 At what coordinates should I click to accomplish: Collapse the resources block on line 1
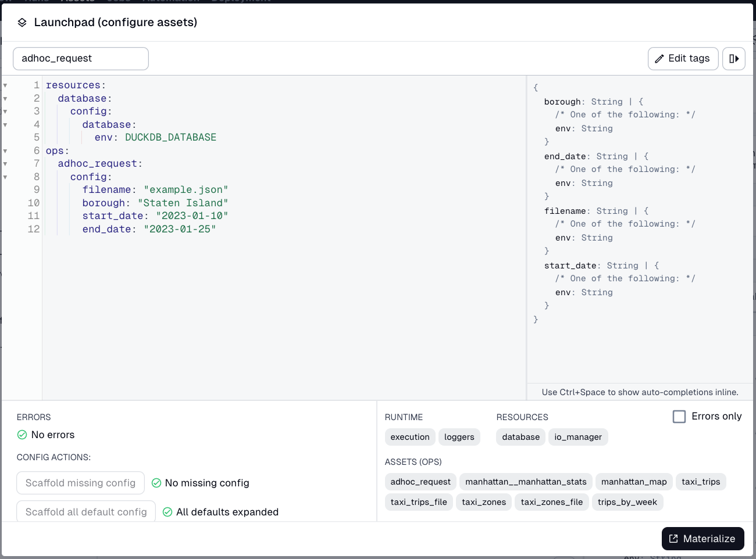pos(5,85)
